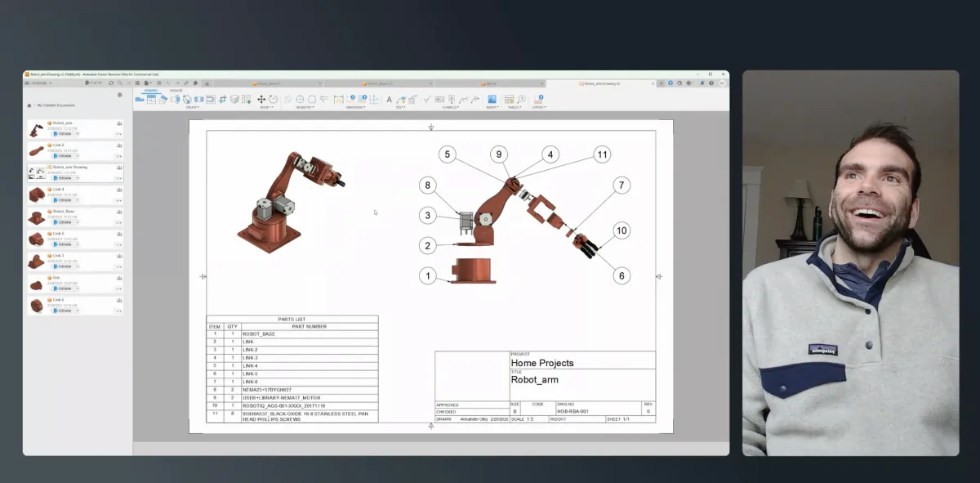Image resolution: width=980 pixels, height=483 pixels.
Task: Select the Rotate tool in Modify group
Action: click(x=274, y=100)
